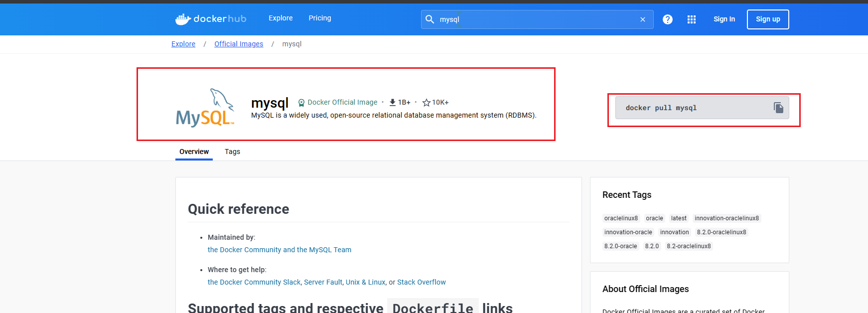This screenshot has height=313, width=868.
Task: Click the Docker Official Image badge icon
Action: point(301,103)
